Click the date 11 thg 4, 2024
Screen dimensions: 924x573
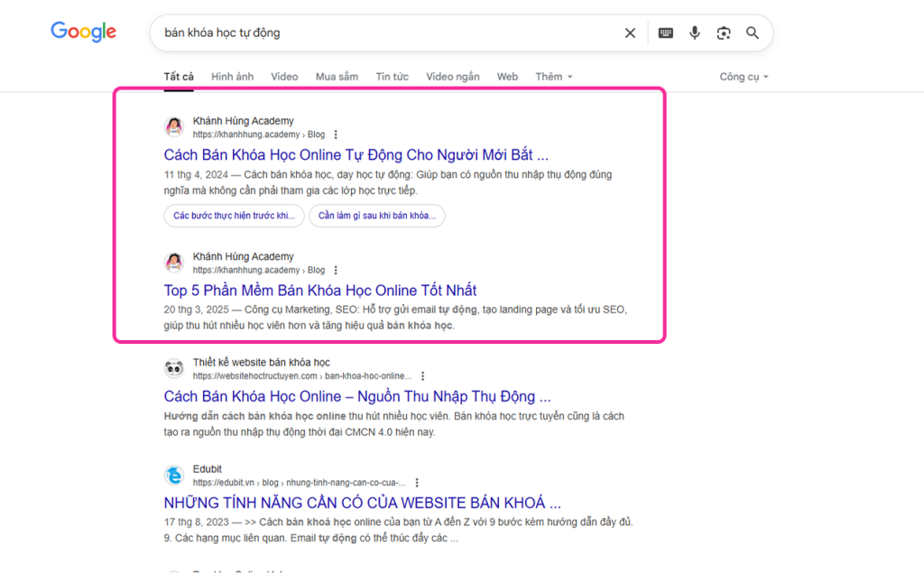coord(196,174)
